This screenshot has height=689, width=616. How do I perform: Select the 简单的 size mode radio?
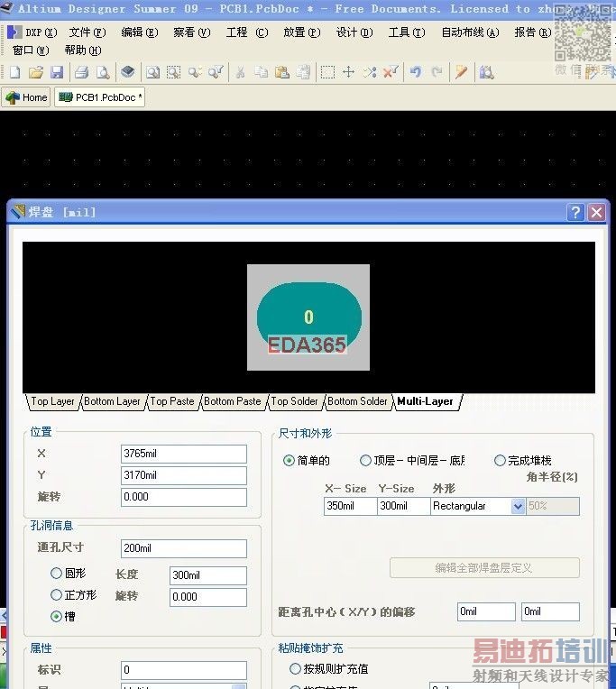289,461
